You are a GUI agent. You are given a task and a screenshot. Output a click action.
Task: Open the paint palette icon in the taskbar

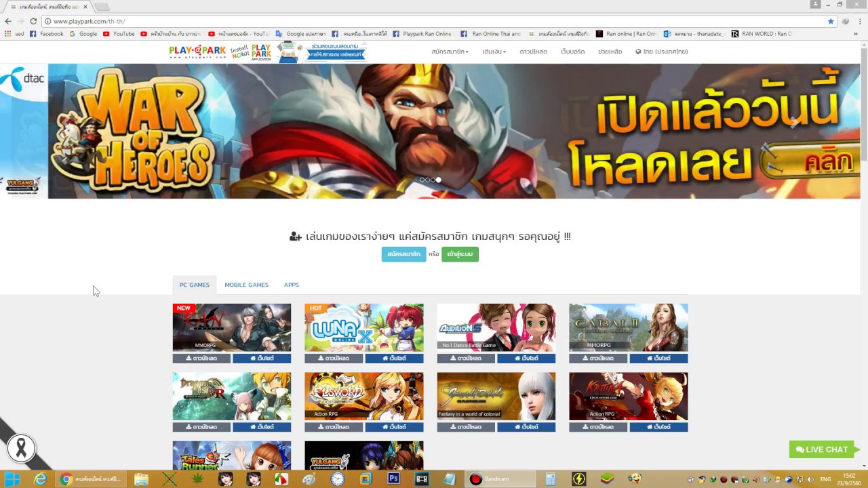click(x=309, y=479)
